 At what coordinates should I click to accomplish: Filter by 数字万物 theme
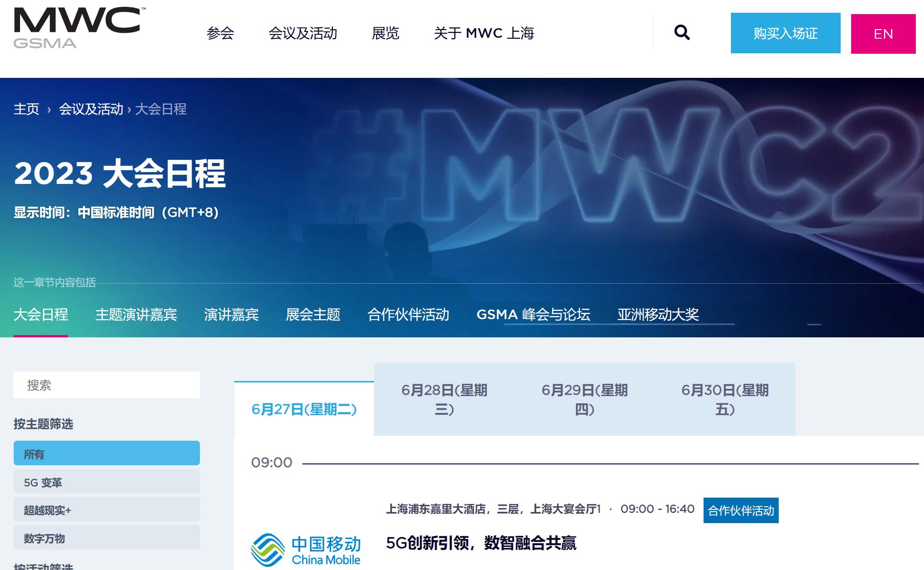click(107, 538)
